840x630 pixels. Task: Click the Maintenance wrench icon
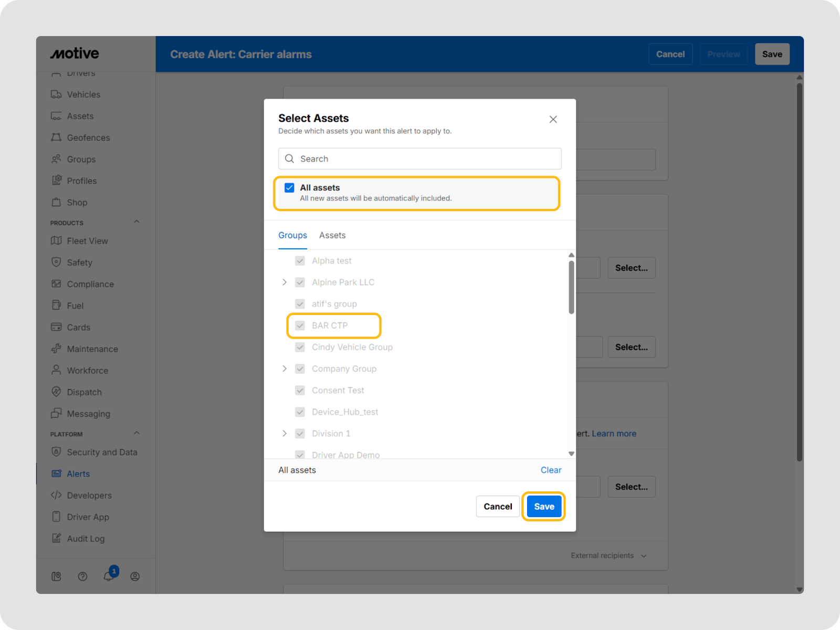click(56, 349)
